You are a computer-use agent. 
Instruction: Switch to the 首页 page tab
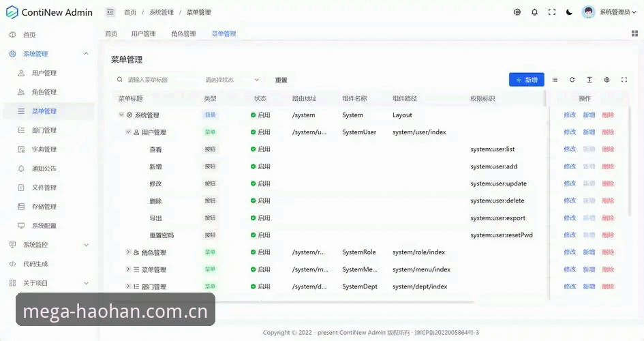pos(111,33)
